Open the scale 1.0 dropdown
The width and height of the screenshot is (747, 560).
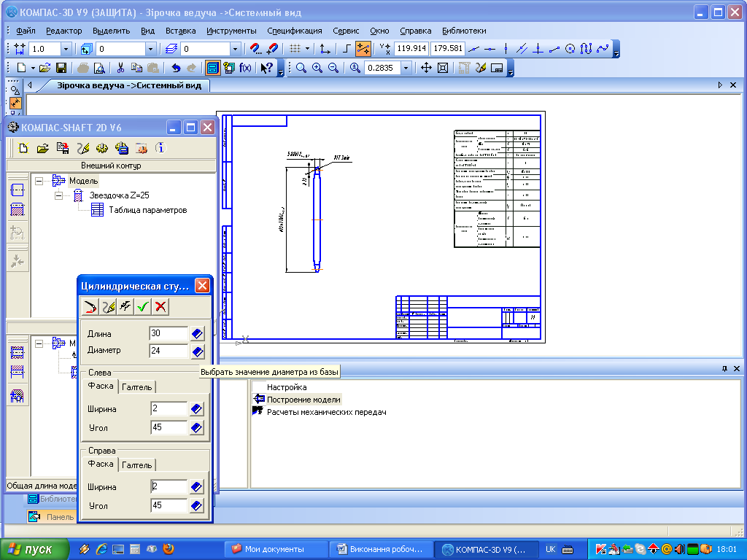(x=66, y=49)
